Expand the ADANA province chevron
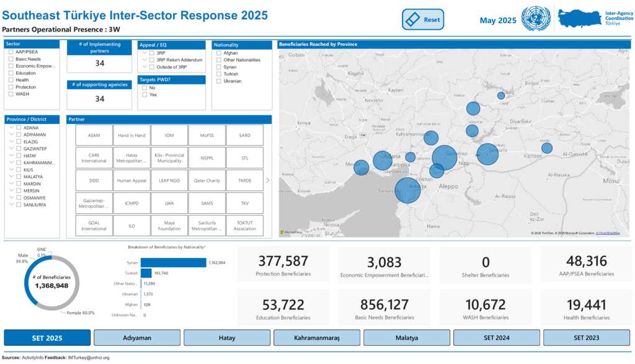 point(11,128)
